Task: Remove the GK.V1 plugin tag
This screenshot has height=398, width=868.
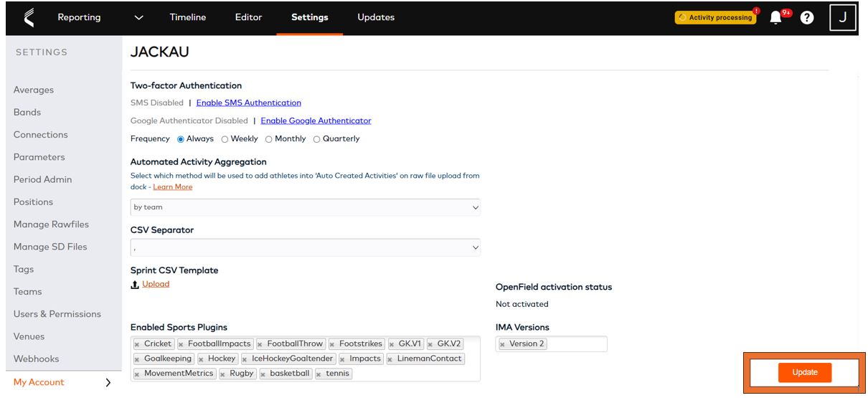Action: coord(392,344)
